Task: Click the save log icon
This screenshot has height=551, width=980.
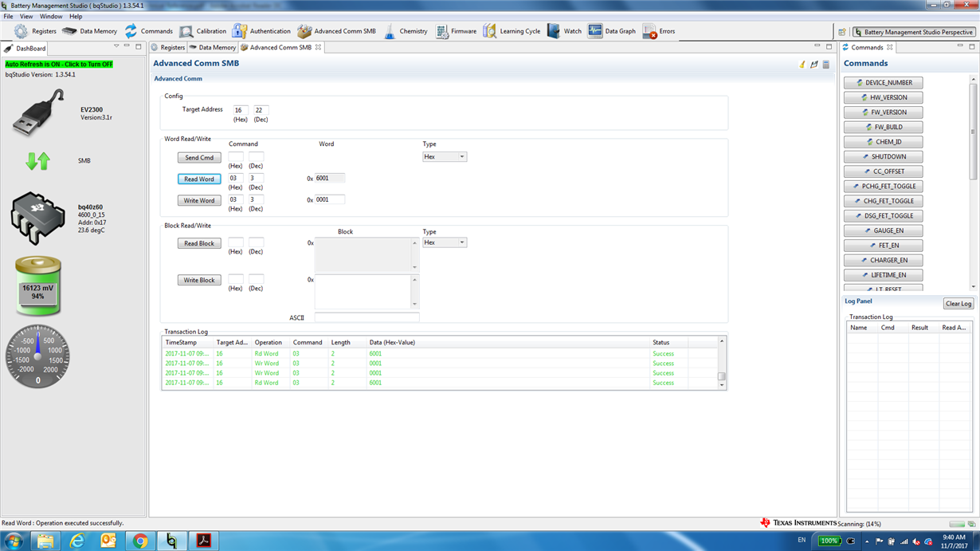Action: (x=814, y=65)
